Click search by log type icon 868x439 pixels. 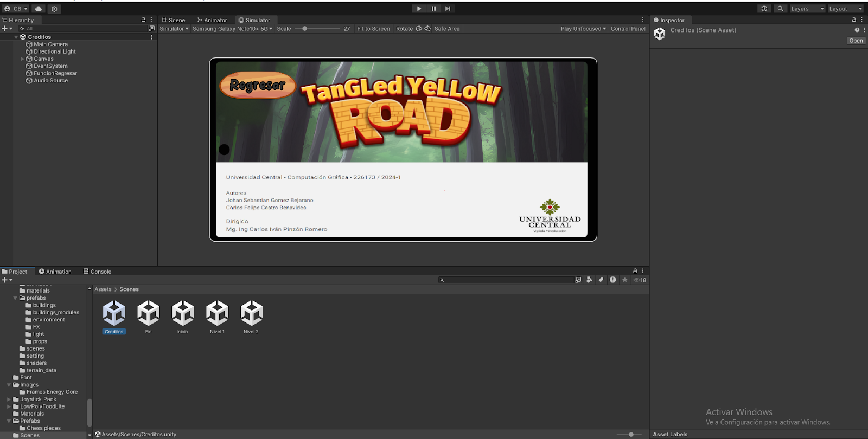tap(612, 280)
